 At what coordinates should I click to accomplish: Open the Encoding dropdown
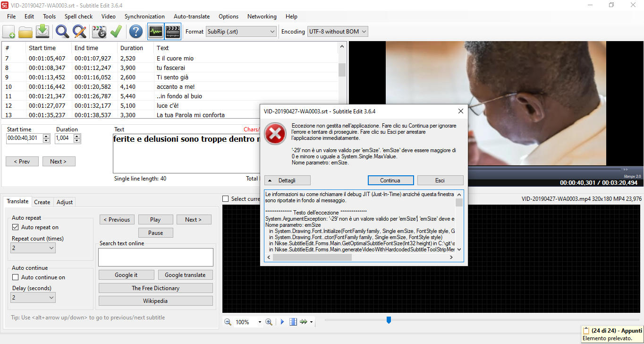click(x=364, y=31)
